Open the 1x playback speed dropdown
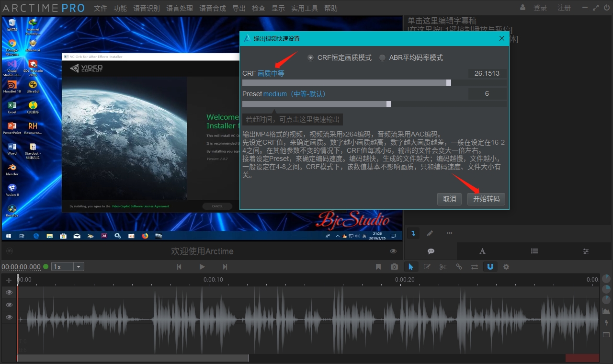This screenshot has width=613, height=364. [79, 267]
